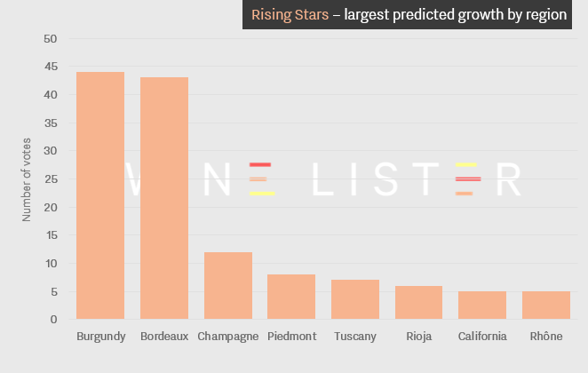
Task: Click the California axis label
Action: 482,337
